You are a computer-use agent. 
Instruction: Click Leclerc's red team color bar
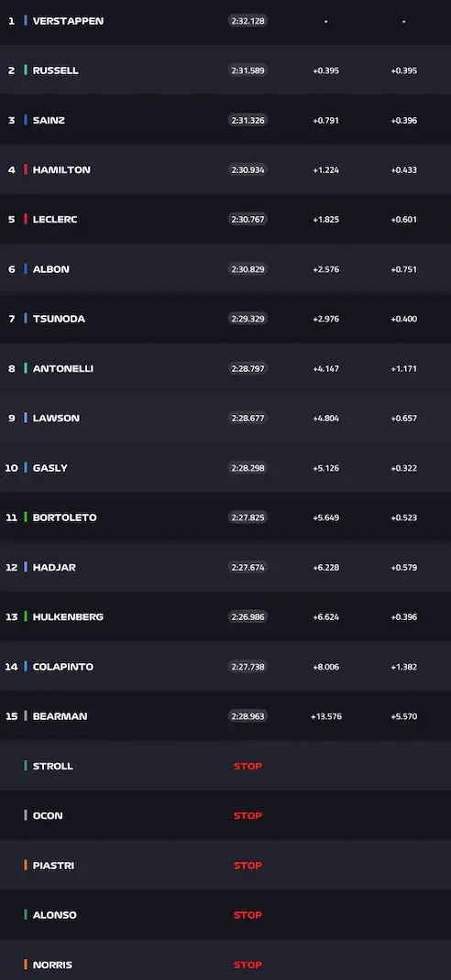coord(26,220)
